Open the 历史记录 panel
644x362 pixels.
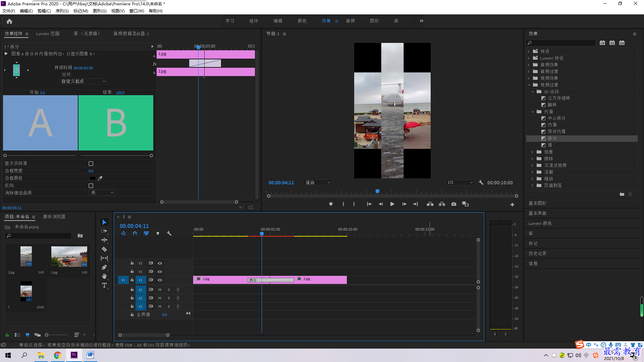537,254
